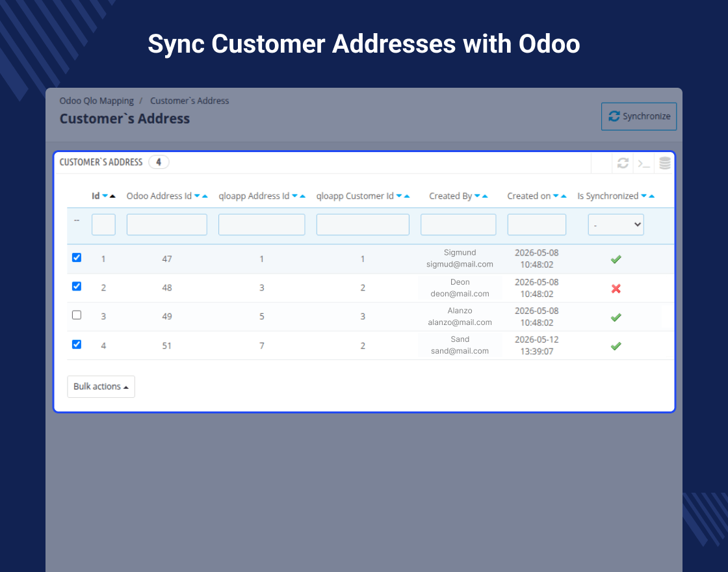
Task: Click Customer`s Address breadcrumb
Action: [x=189, y=101]
